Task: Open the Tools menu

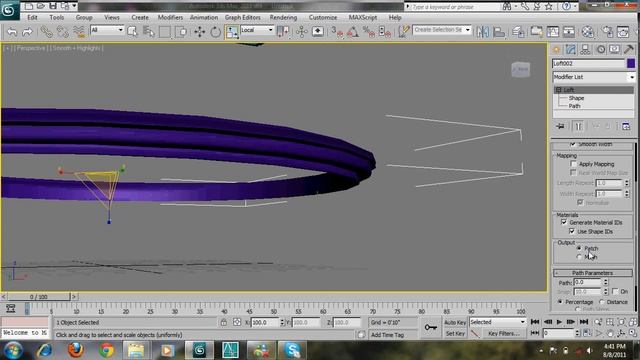Action: tap(57, 18)
